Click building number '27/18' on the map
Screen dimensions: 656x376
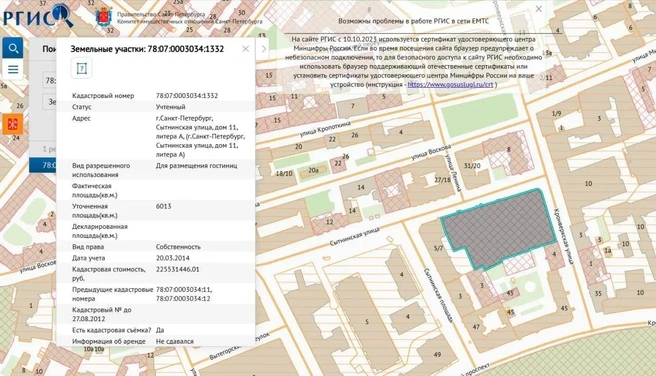click(x=442, y=180)
